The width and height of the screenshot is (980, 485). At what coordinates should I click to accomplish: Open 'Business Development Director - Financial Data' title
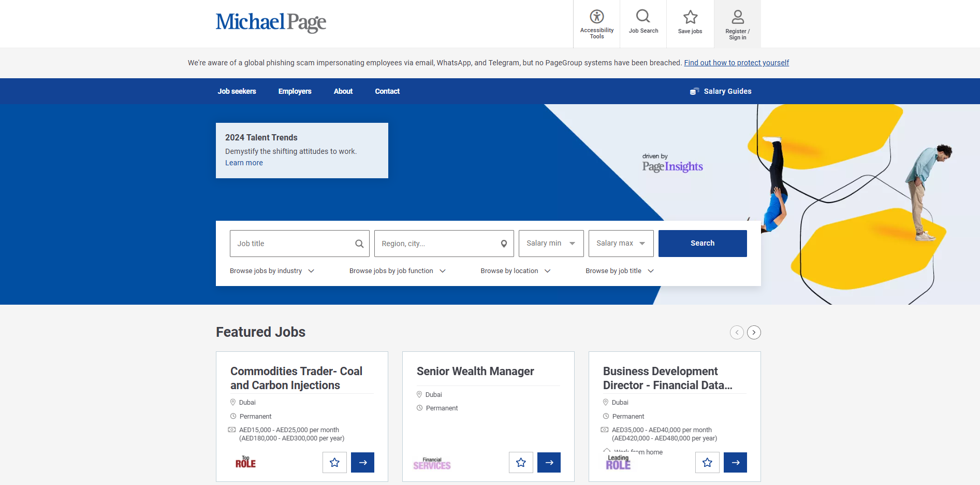(x=667, y=378)
